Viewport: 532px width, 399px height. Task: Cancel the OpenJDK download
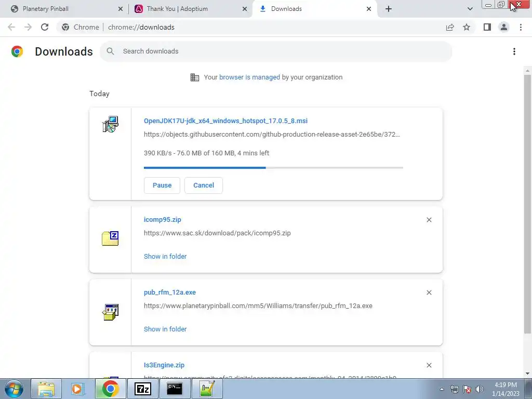(x=204, y=185)
